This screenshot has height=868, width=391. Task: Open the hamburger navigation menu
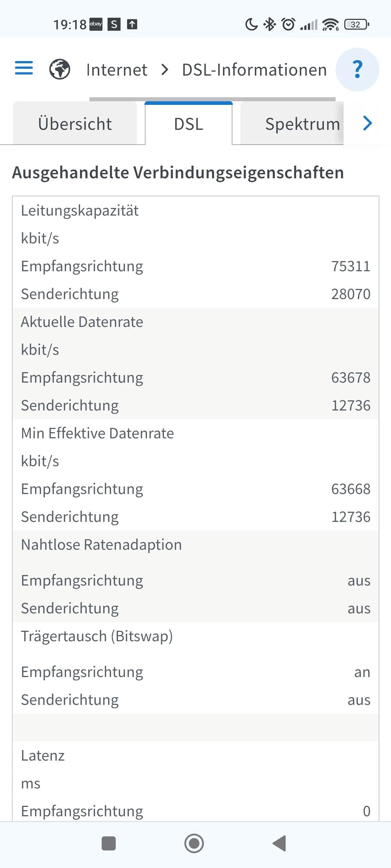pos(24,68)
